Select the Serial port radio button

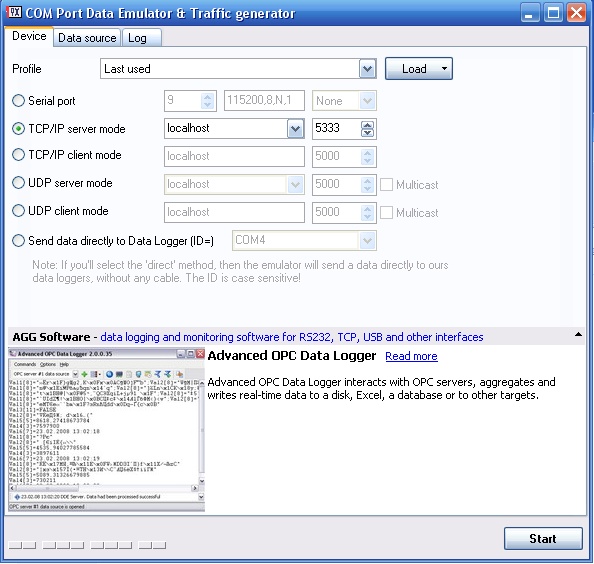18,101
